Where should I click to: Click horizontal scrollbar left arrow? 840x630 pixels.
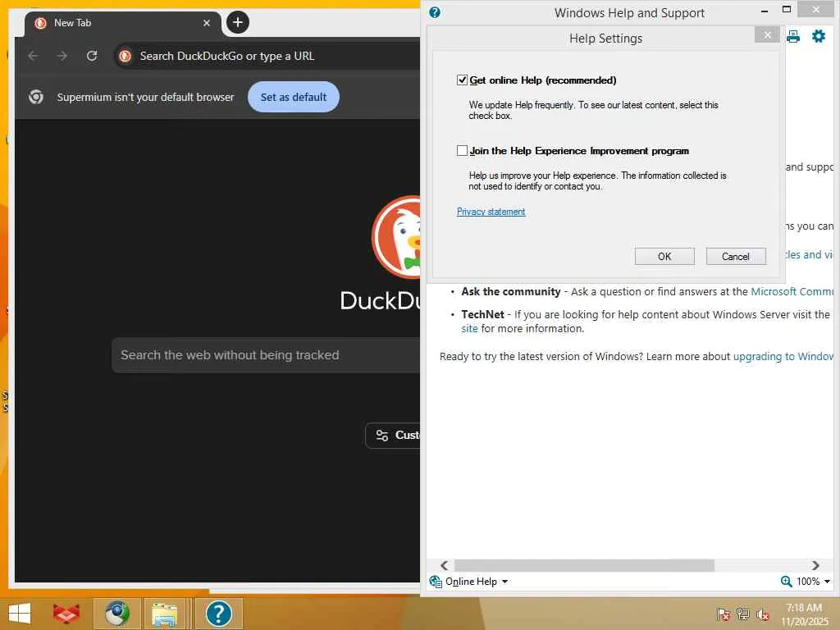(x=444, y=565)
